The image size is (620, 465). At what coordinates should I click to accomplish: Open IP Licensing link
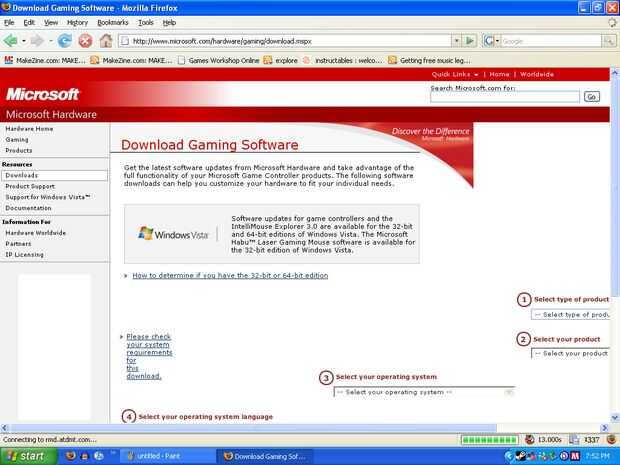[x=25, y=255]
